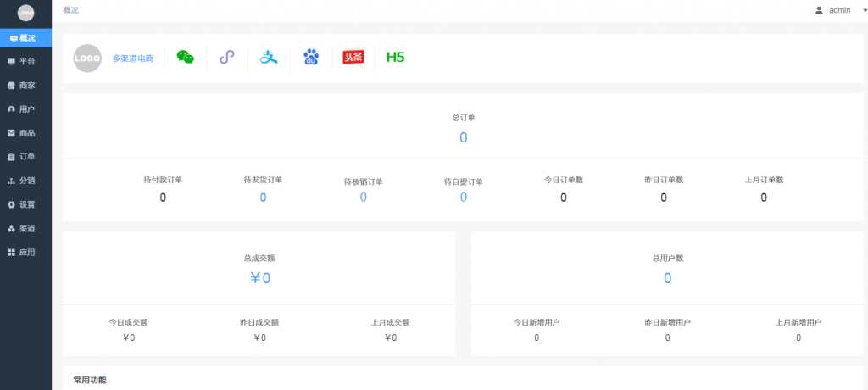Select the Alipay channel icon
The height and width of the screenshot is (390, 868).
269,57
